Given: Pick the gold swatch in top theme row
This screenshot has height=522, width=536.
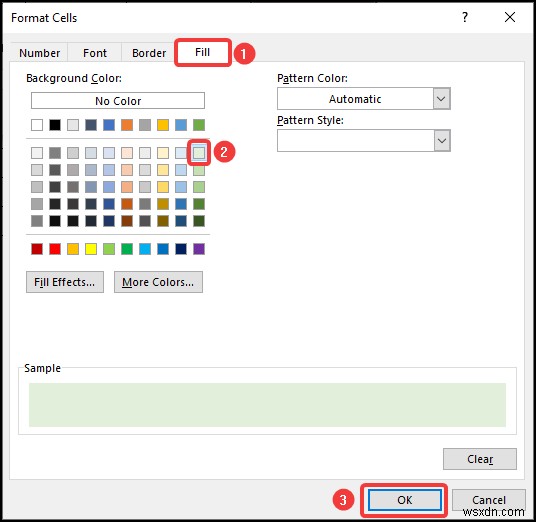Looking at the screenshot, I should pos(163,125).
